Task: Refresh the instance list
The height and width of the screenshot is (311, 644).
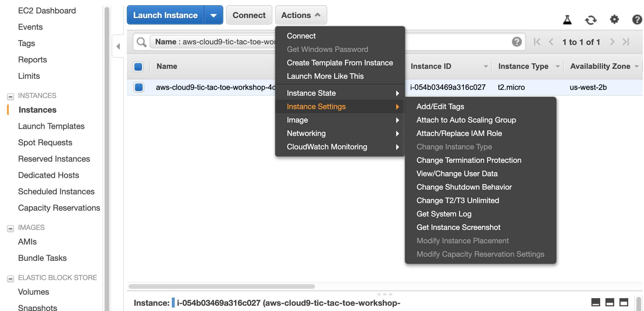Action: pyautogui.click(x=591, y=20)
